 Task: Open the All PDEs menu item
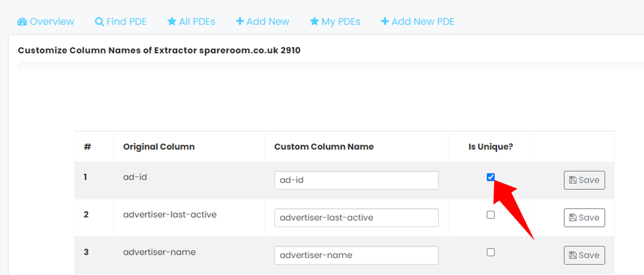click(x=192, y=22)
